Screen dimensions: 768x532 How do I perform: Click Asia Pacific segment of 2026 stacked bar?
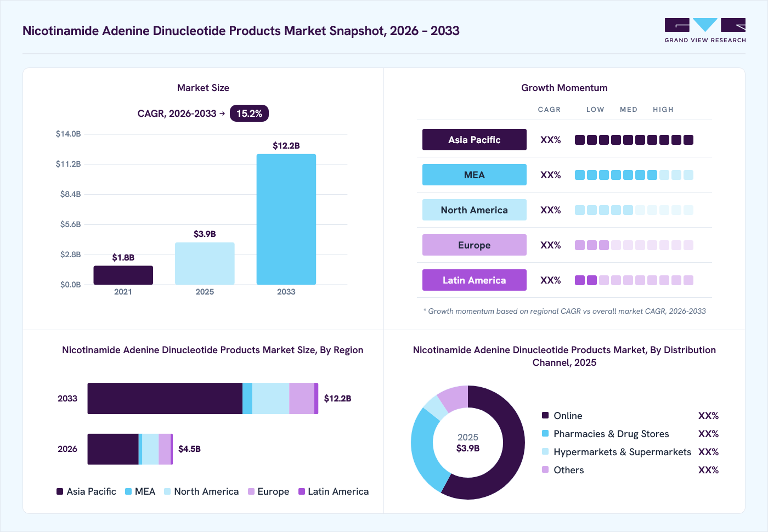(113, 449)
